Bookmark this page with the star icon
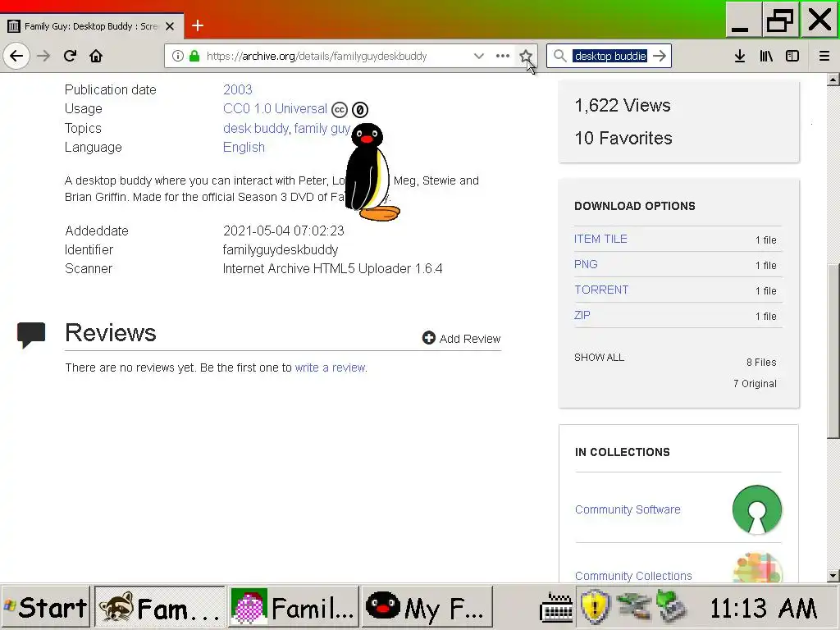 [x=526, y=56]
